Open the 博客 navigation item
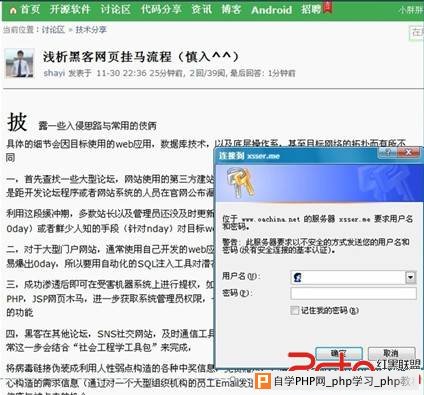The image size is (424, 395). (231, 9)
